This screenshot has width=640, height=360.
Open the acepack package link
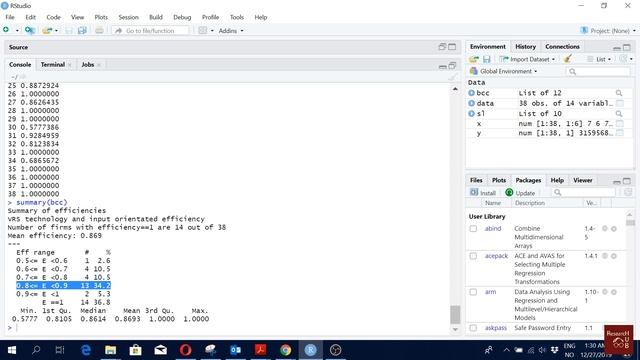click(496, 256)
